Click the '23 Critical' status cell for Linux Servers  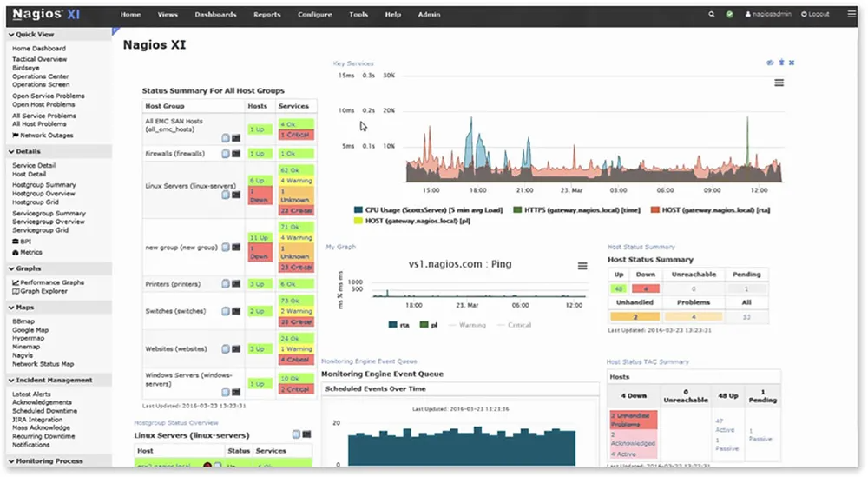point(295,210)
